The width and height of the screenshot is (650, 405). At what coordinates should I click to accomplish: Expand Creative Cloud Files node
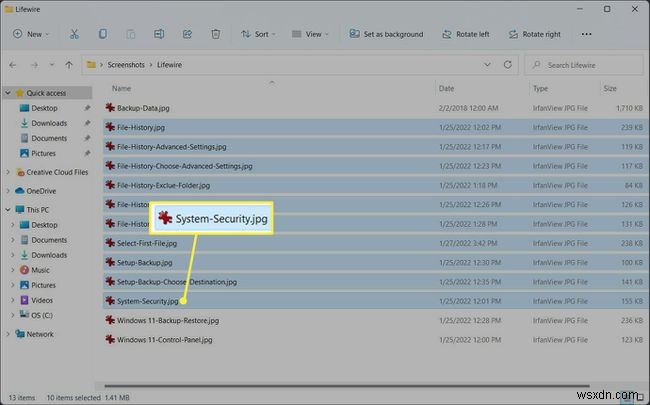tap(8, 172)
